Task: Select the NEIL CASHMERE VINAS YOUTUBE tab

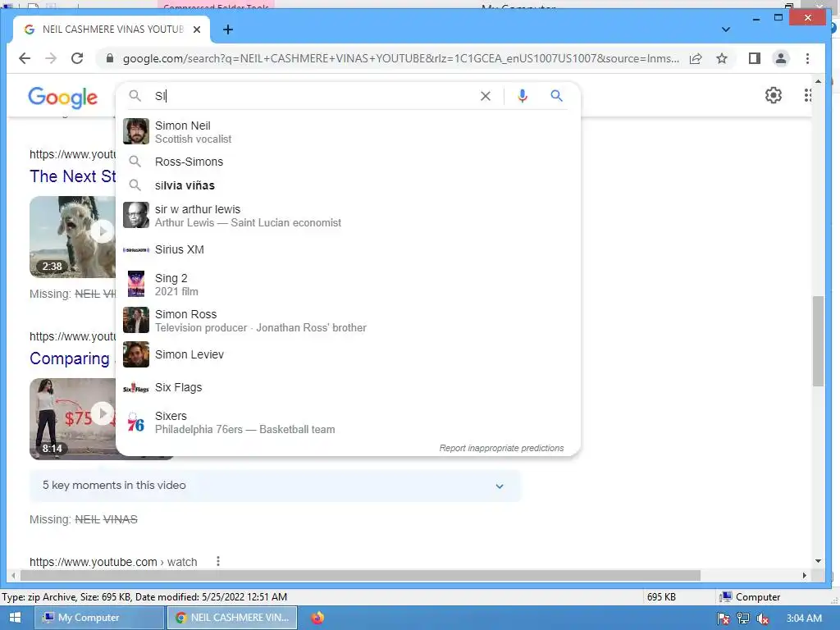Action: (x=112, y=30)
